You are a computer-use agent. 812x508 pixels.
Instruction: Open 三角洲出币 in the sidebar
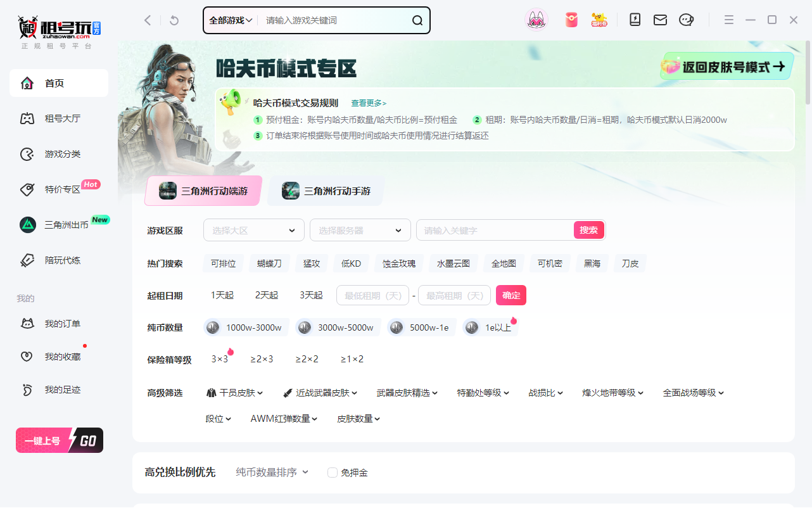coord(59,225)
